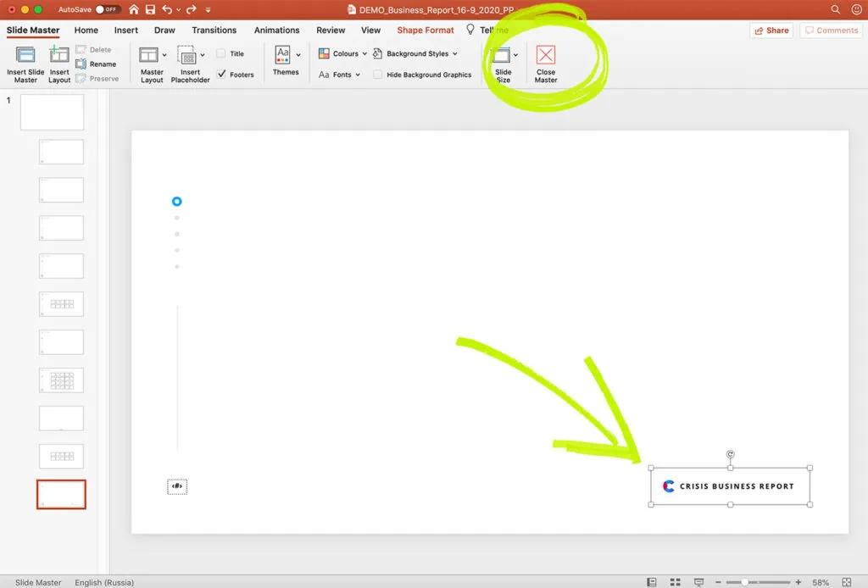
Task: Save the presentation using the disk icon
Action: pos(150,9)
